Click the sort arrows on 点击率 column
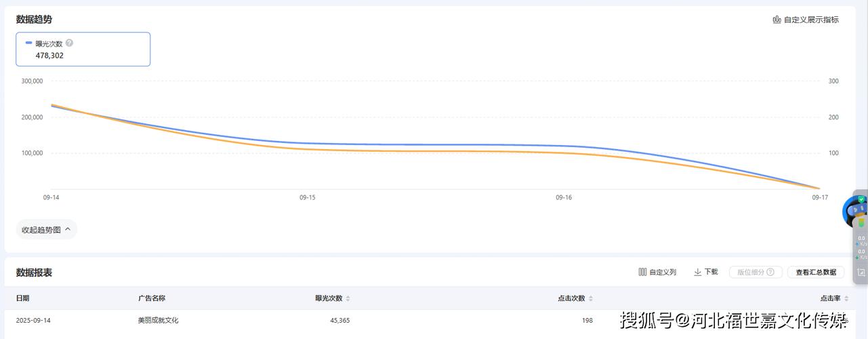 (x=846, y=298)
